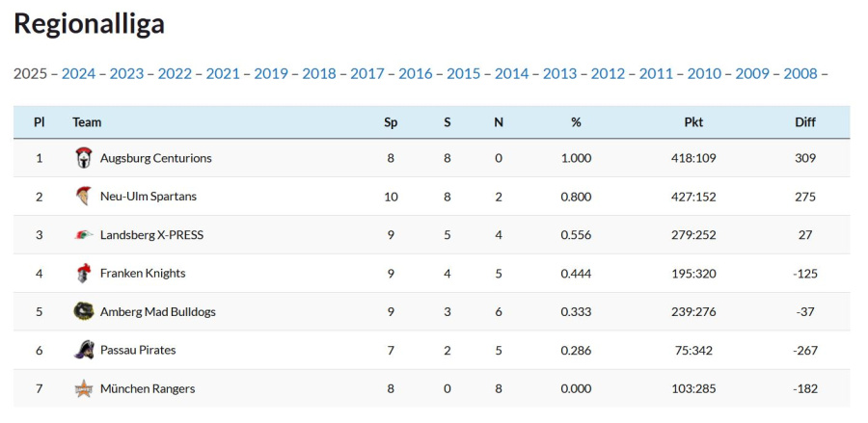Click the Regionalliga page heading
The width and height of the screenshot is (868, 423).
89,24
